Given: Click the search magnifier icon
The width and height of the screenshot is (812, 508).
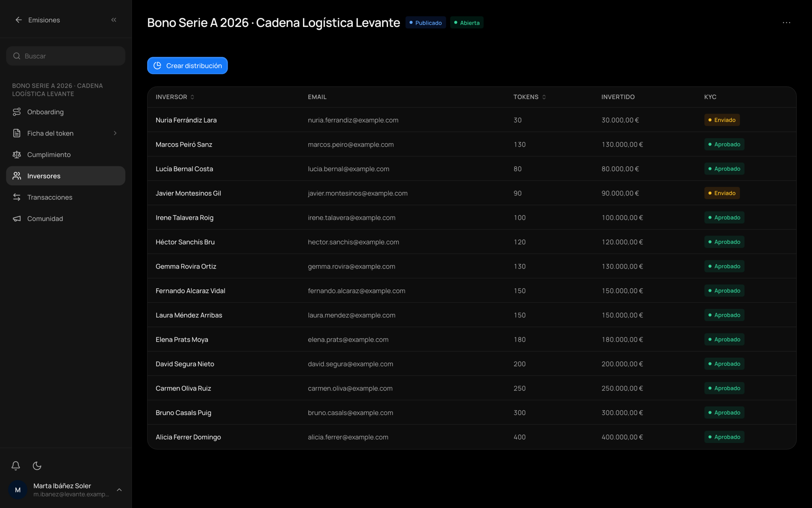Looking at the screenshot, I should [16, 56].
